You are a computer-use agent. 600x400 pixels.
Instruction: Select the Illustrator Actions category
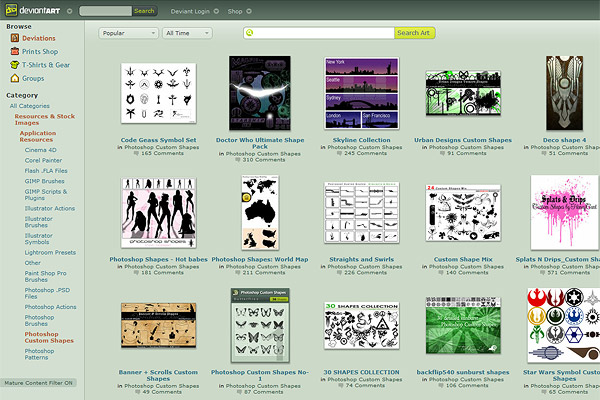(x=50, y=208)
